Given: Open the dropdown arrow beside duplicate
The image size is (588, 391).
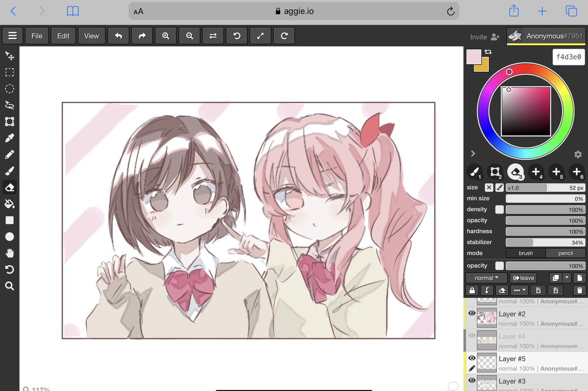Looking at the screenshot, I should click(567, 278).
